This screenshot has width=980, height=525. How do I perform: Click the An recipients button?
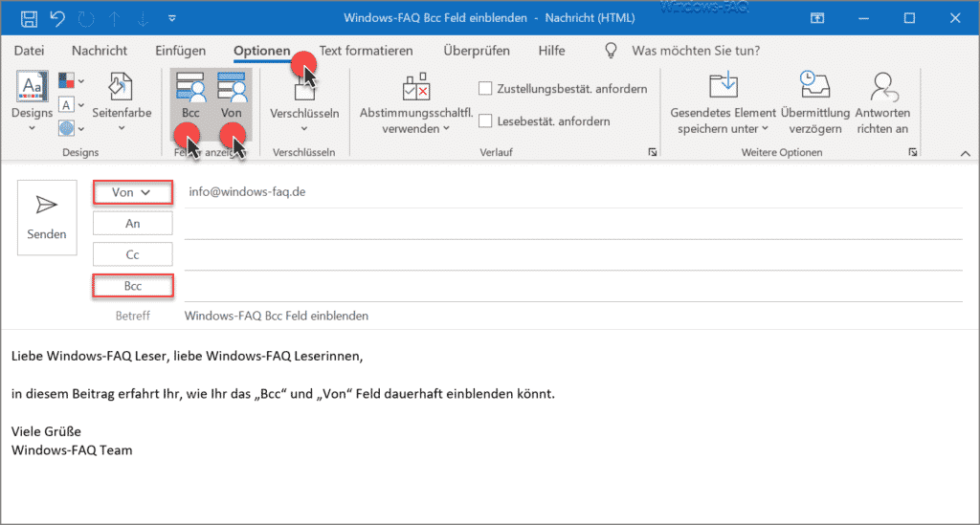(x=132, y=224)
